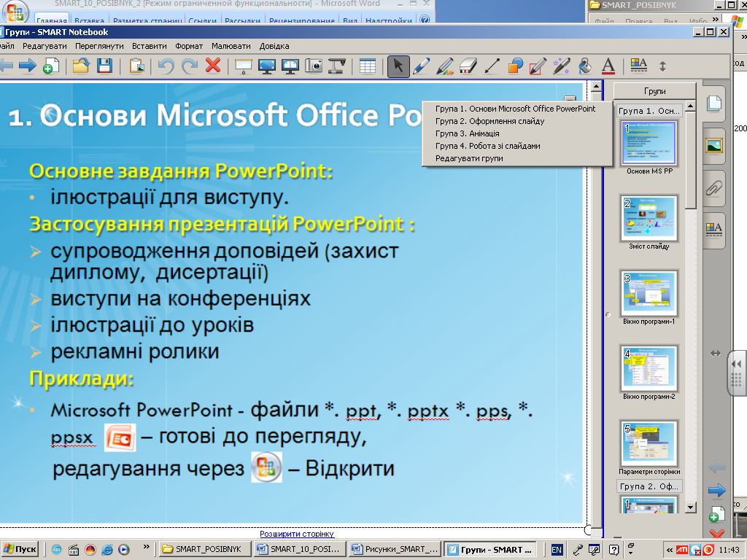Switch to SMART_10_POSI... Word taskbar button
747x560 pixels.
(x=299, y=549)
